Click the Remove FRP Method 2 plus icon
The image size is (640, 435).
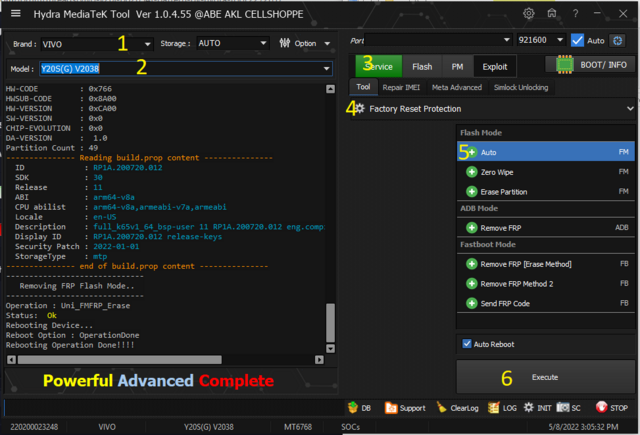click(x=471, y=284)
